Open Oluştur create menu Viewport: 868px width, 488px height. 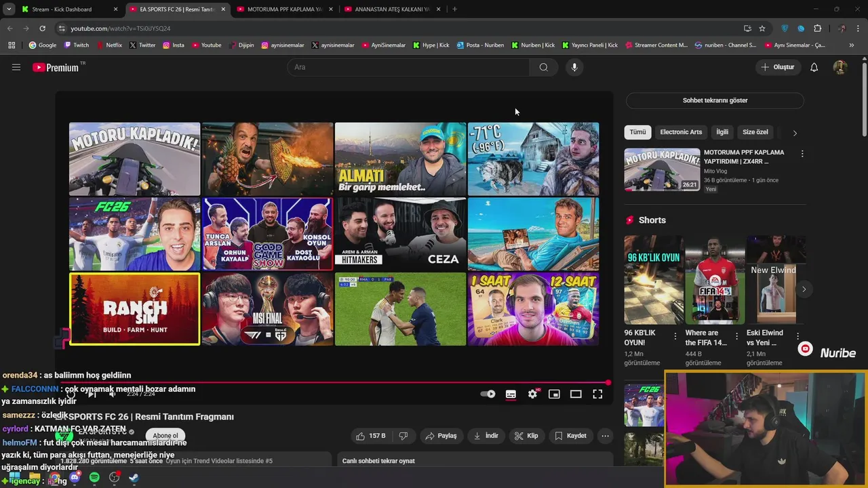click(x=778, y=67)
